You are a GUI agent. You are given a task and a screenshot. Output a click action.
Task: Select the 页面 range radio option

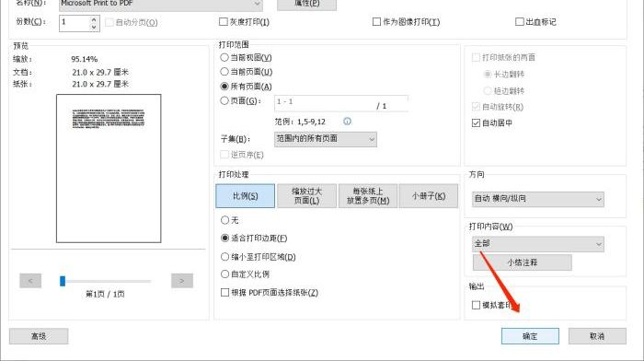pyautogui.click(x=224, y=100)
